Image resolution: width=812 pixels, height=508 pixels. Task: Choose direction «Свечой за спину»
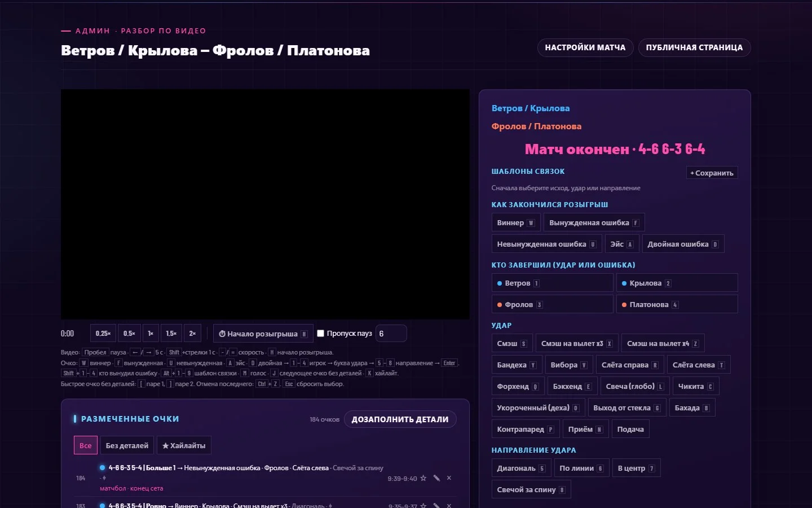531,489
